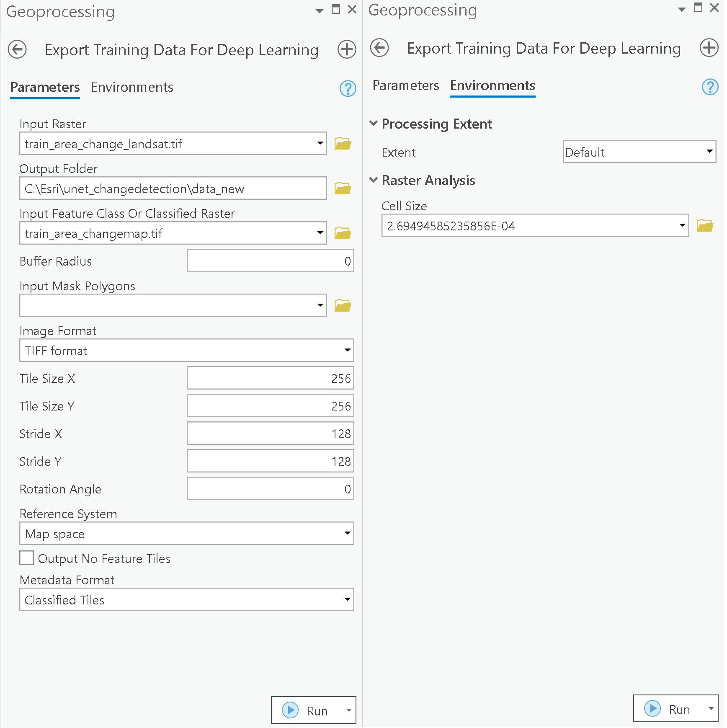Open the Image Format dropdown
The height and width of the screenshot is (728, 727).
point(186,351)
